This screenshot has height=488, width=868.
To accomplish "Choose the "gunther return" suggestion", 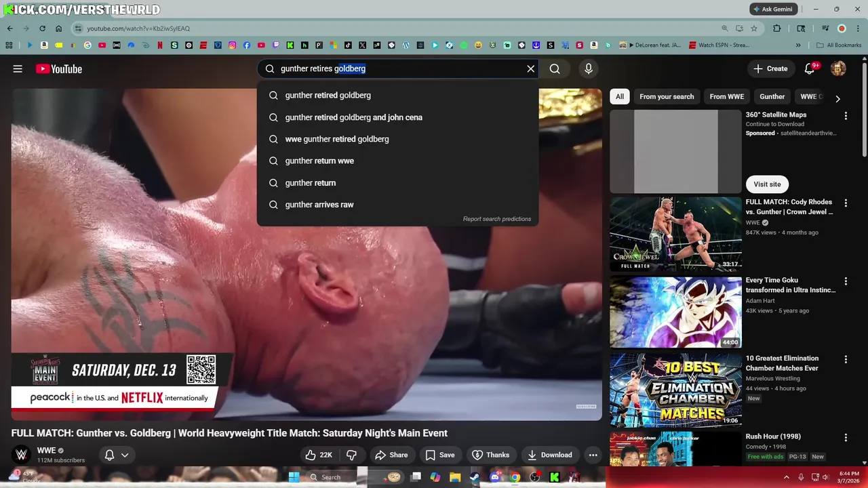I will point(397,183).
